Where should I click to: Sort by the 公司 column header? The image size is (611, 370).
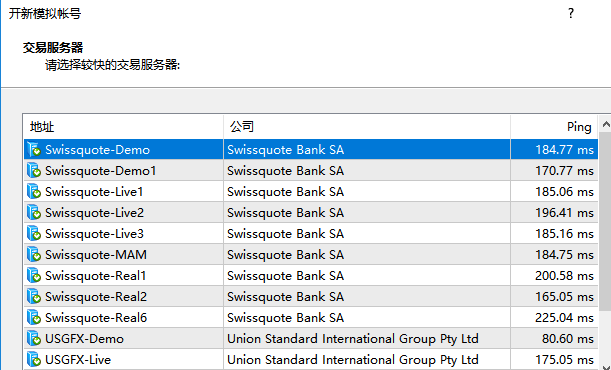(367, 127)
